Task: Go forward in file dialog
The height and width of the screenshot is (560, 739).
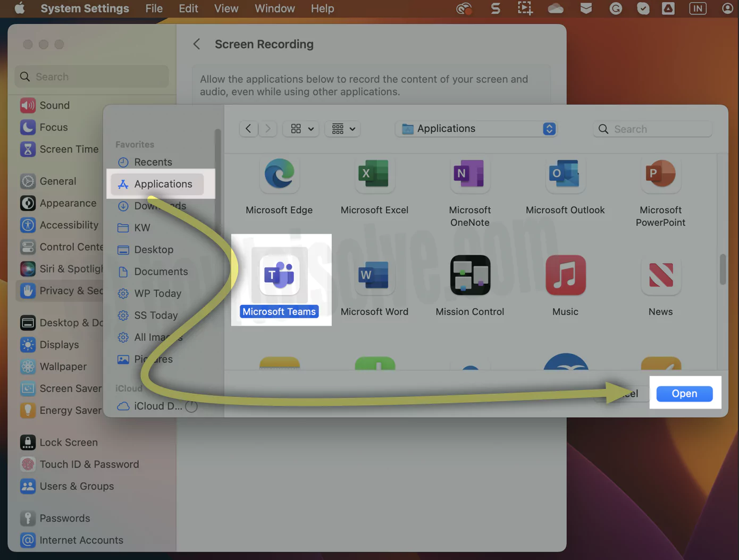Action: (268, 129)
